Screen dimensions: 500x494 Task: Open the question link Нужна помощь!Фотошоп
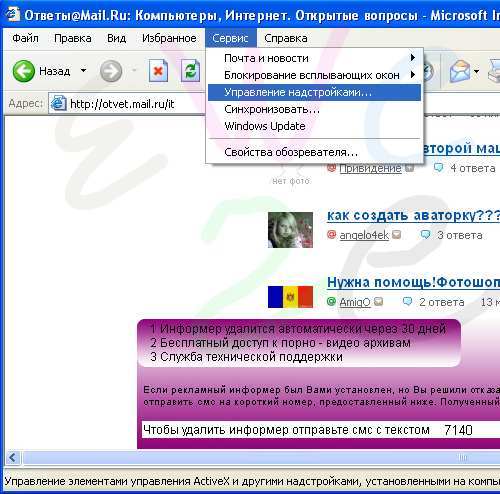[413, 282]
